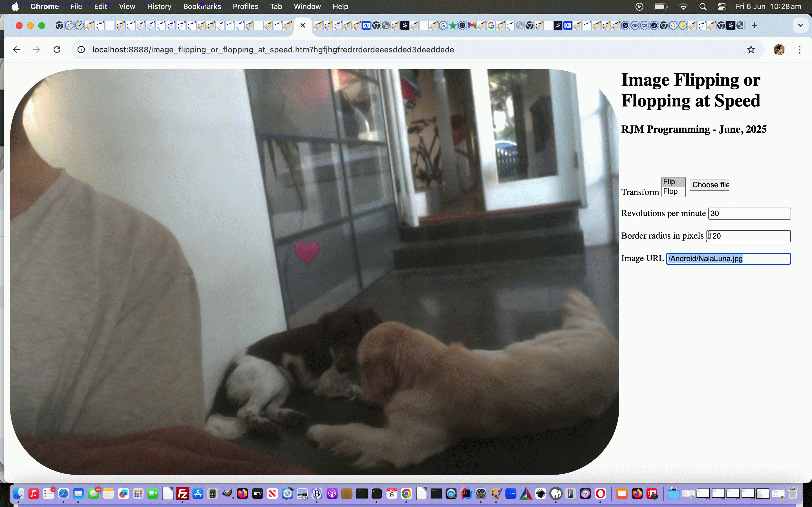Click the Chrome profile avatar
The image size is (812, 507).
(779, 49)
